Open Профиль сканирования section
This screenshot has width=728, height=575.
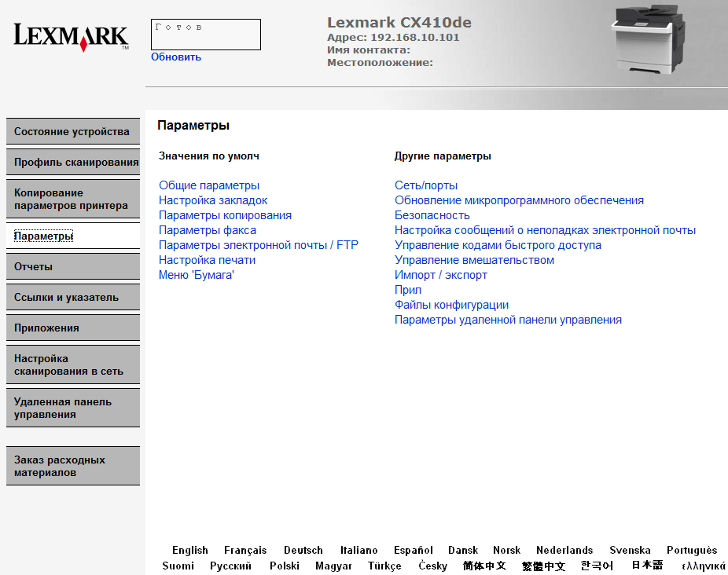tap(73, 162)
